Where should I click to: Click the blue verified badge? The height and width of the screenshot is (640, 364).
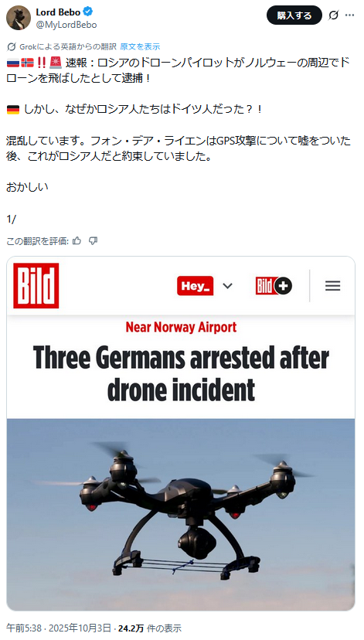(x=88, y=12)
